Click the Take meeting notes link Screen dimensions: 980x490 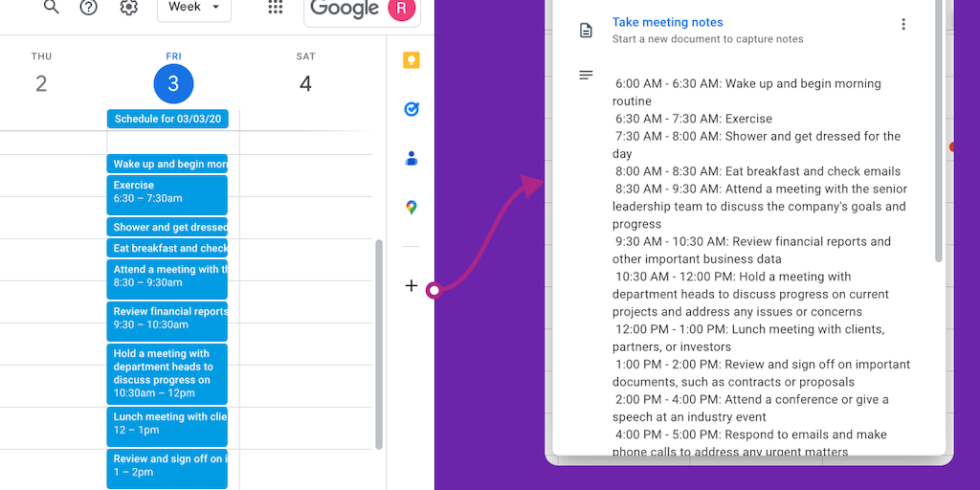point(667,23)
